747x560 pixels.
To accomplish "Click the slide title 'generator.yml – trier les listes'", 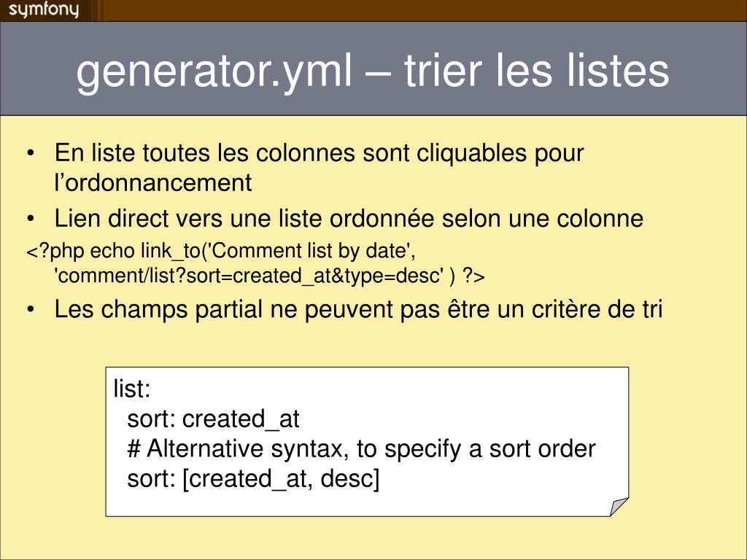I will tap(373, 71).
